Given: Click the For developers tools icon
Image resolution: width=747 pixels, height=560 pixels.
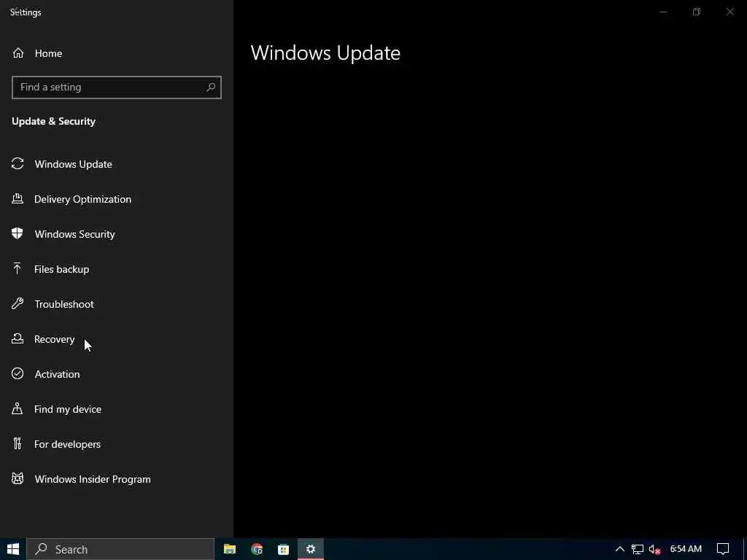Looking at the screenshot, I should click(18, 444).
